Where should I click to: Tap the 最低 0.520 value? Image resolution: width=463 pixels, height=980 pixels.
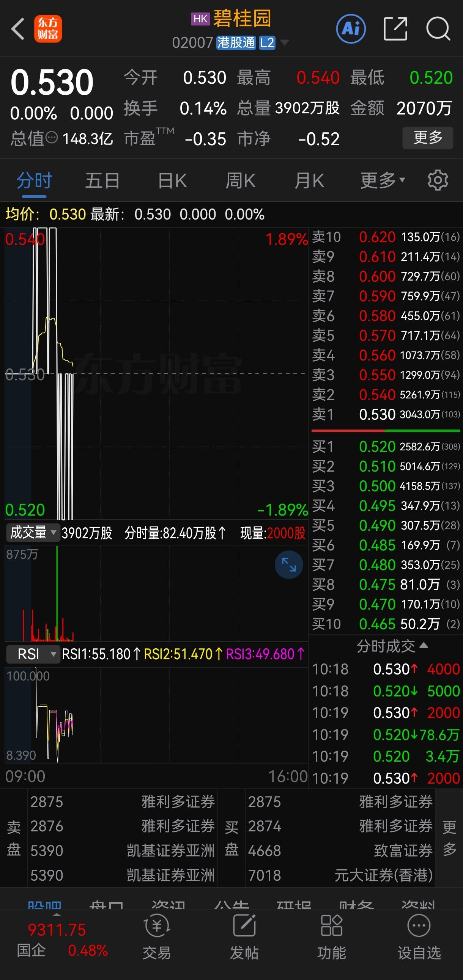point(431,78)
